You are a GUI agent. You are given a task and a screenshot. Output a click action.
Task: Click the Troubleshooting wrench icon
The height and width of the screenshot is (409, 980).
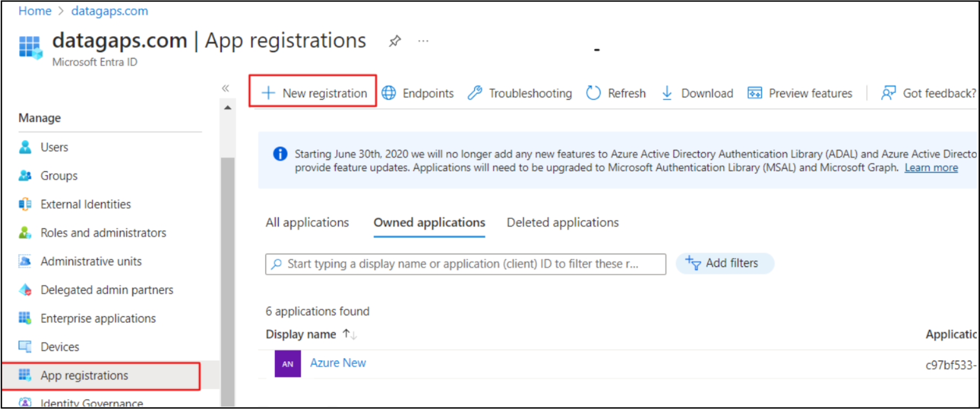(475, 93)
